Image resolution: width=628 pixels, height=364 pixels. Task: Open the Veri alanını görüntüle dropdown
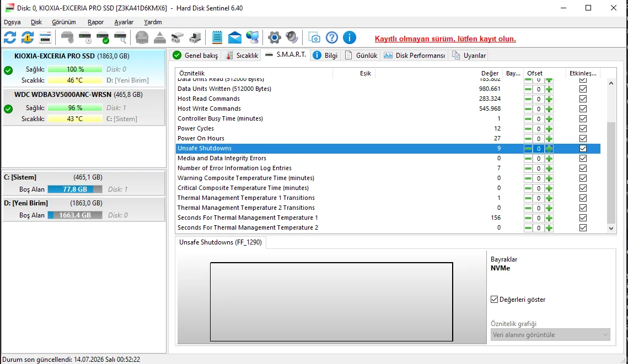tap(550, 335)
